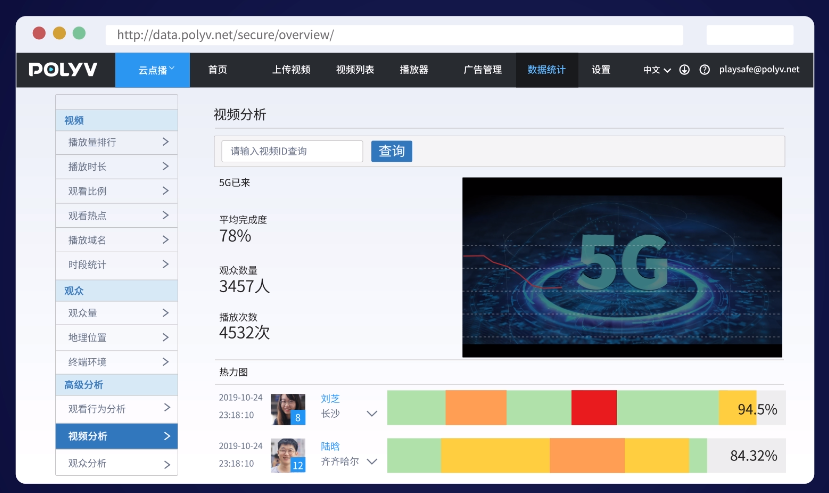The height and width of the screenshot is (493, 829).
Task: Open 地理位置 in the sidebar
Action: 116,338
